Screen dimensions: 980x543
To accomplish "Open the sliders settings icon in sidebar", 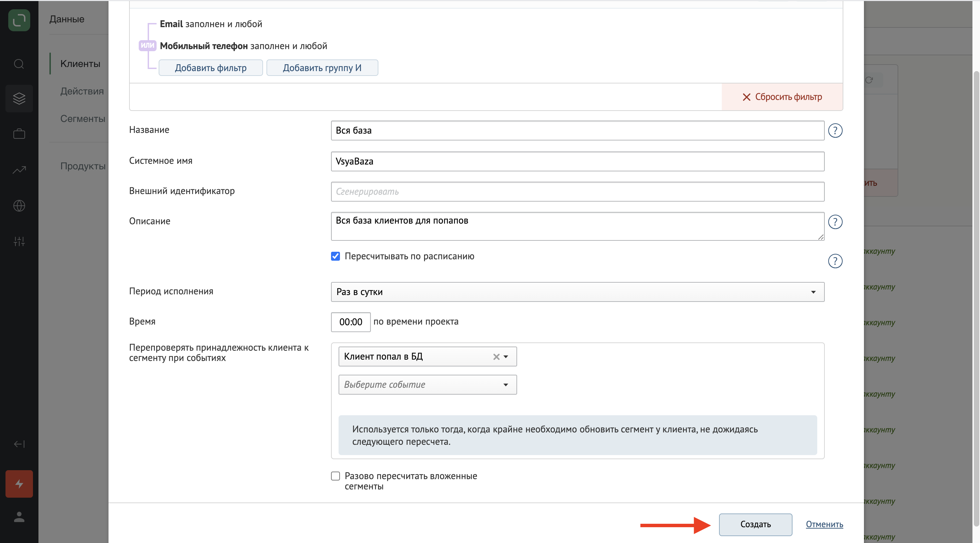I will click(x=19, y=241).
